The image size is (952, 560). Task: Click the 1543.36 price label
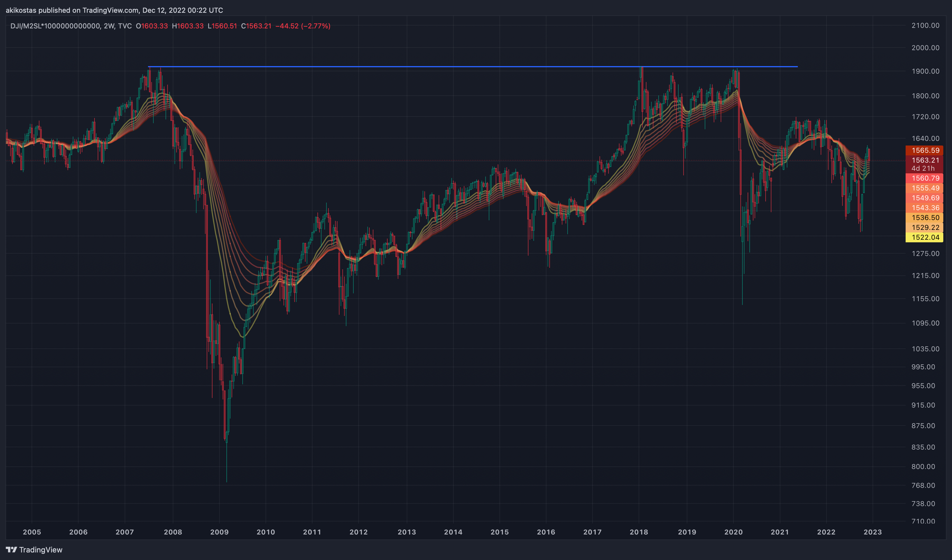pos(924,208)
